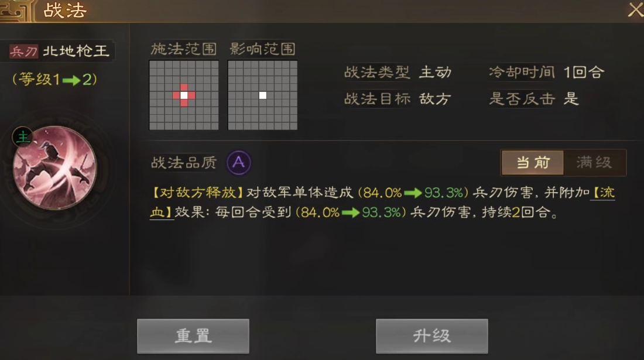Switch to 满级 view
The width and height of the screenshot is (644, 360).
click(x=594, y=163)
